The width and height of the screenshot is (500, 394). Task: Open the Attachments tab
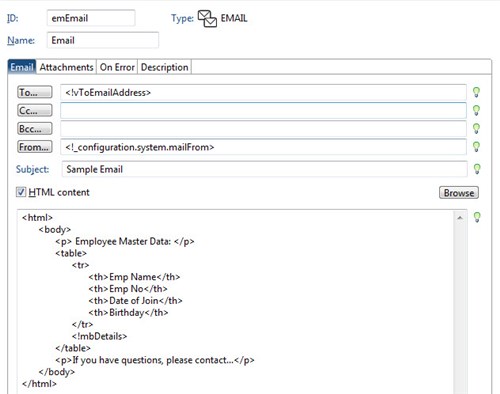[66, 67]
